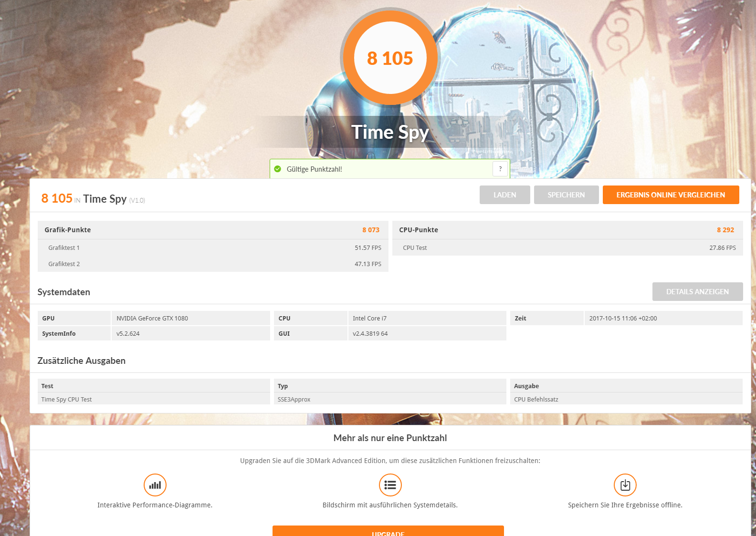Viewport: 756px width, 536px height.
Task: Click Bildschirm mit ausführlichen Systemdetails label
Action: click(x=390, y=505)
